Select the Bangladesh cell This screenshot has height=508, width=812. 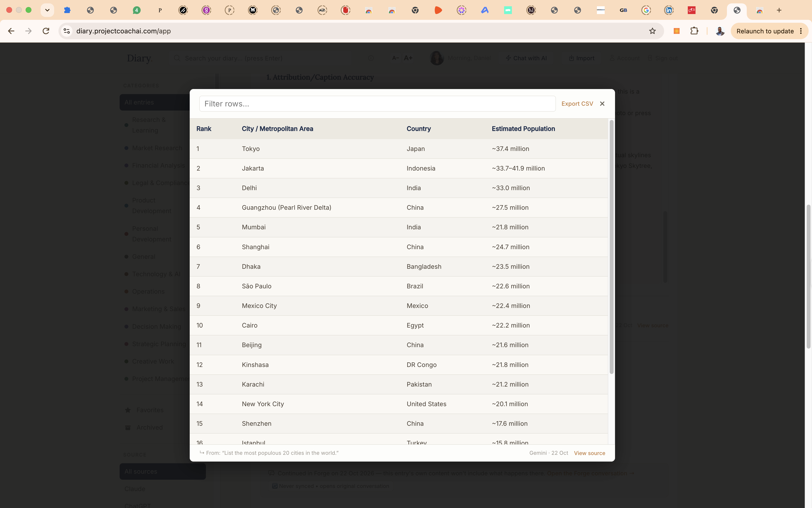click(x=424, y=266)
